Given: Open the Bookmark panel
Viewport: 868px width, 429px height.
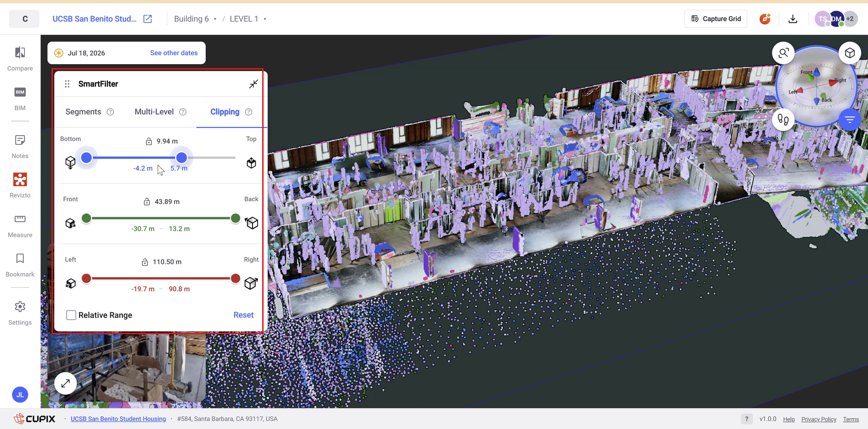Looking at the screenshot, I should tap(20, 265).
